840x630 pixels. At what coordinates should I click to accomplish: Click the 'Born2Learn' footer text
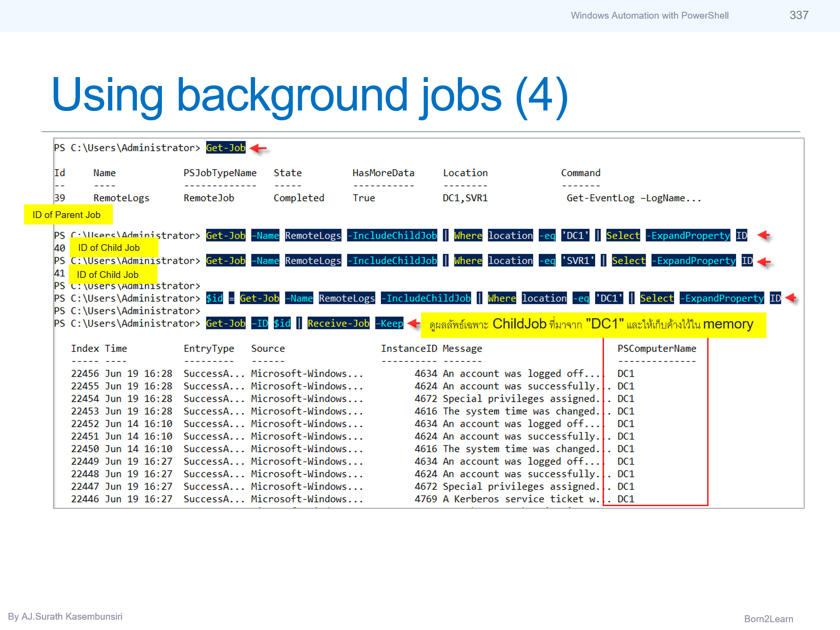click(x=768, y=619)
